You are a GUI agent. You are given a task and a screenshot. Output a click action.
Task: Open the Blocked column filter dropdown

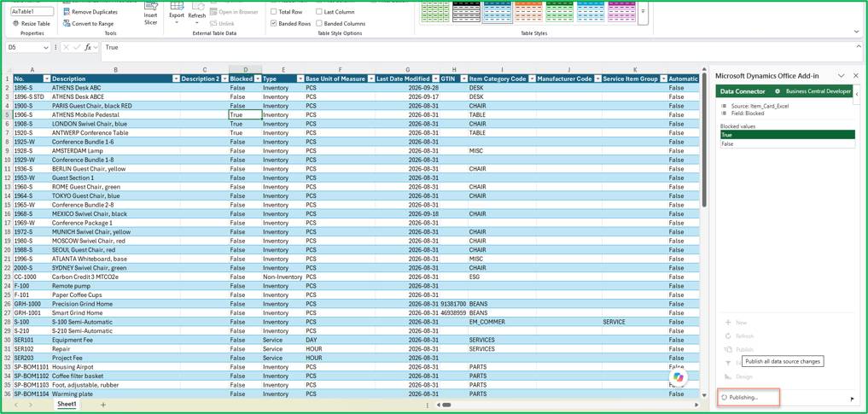click(x=258, y=79)
